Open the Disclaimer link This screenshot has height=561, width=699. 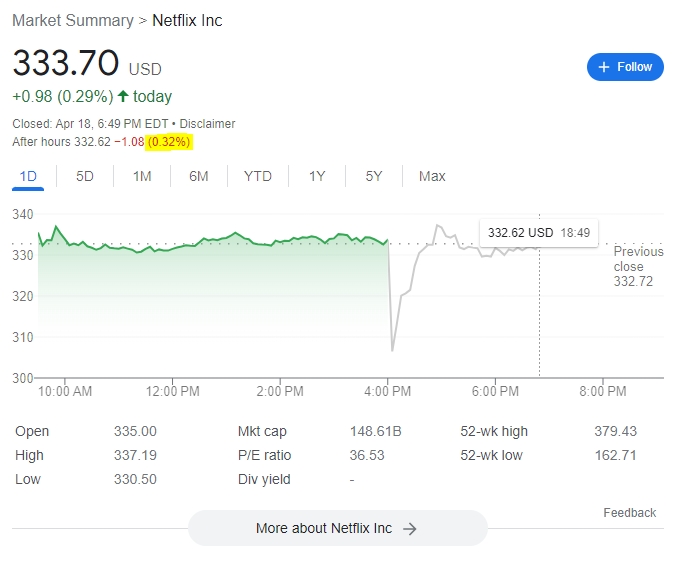click(207, 124)
